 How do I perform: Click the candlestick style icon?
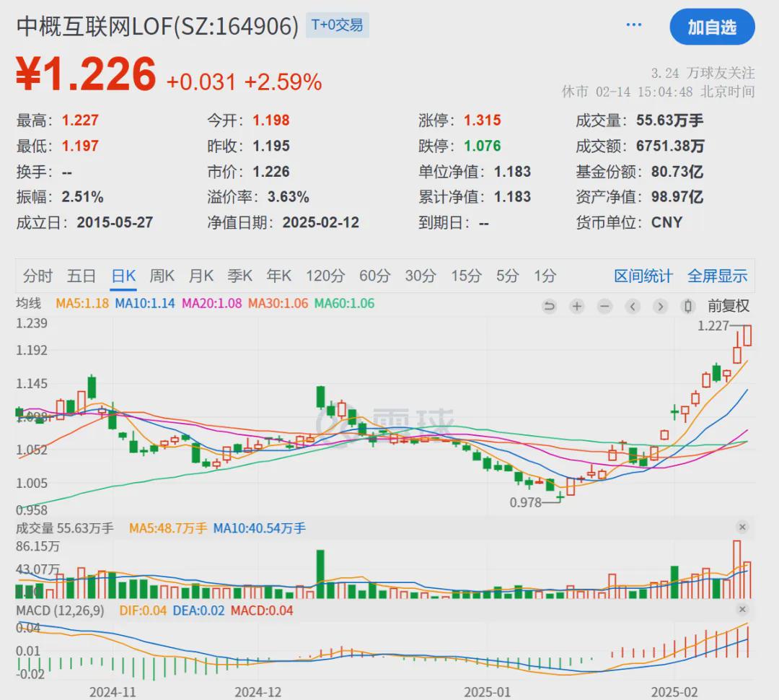click(688, 306)
